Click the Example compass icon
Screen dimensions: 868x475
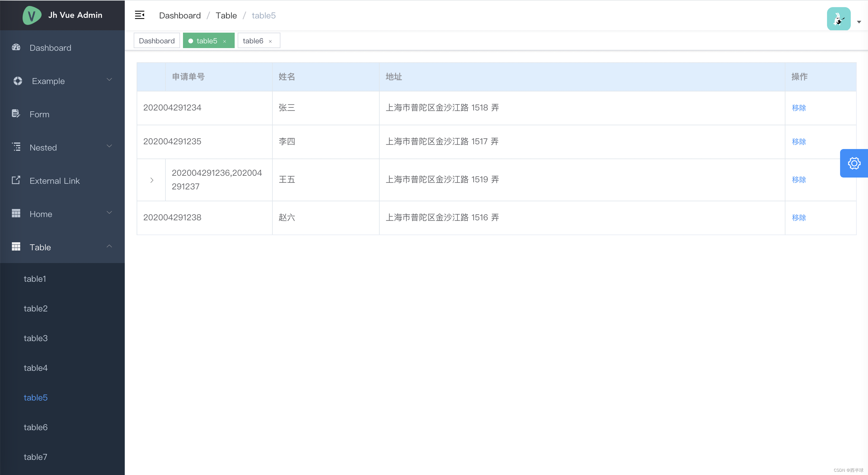click(18, 81)
